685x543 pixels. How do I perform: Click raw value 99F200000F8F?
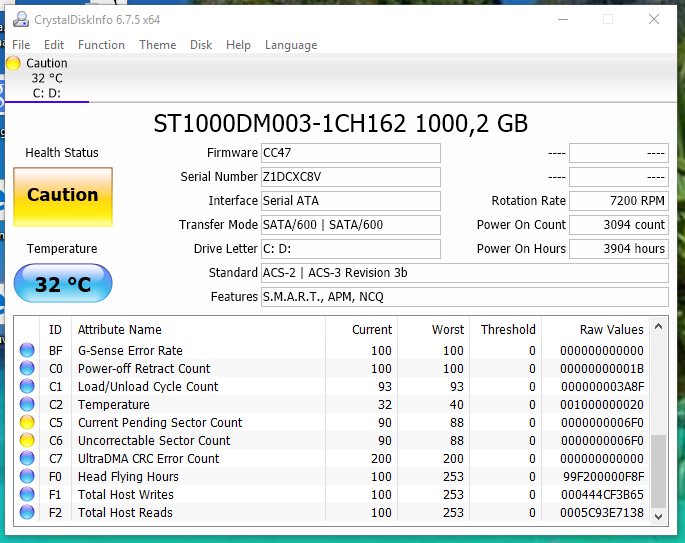(603, 476)
